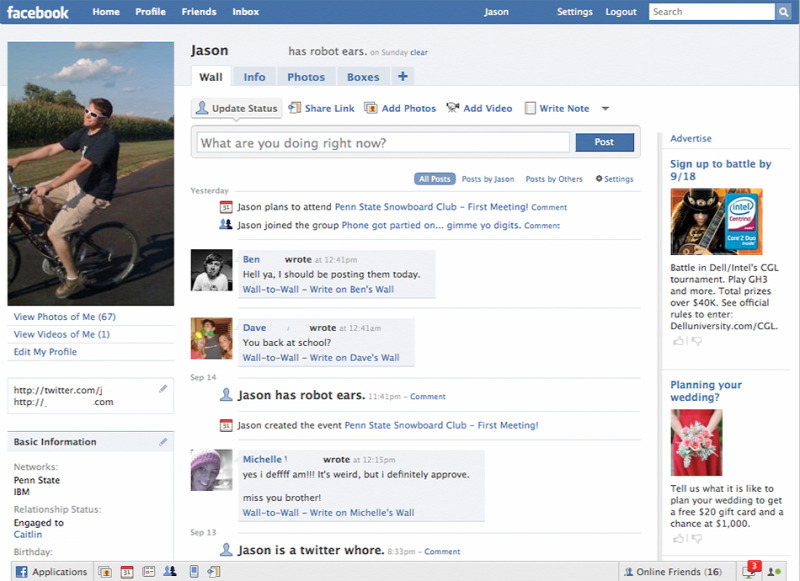The height and width of the screenshot is (581, 800).
Task: Click into the Search box
Action: pyautogui.click(x=712, y=12)
